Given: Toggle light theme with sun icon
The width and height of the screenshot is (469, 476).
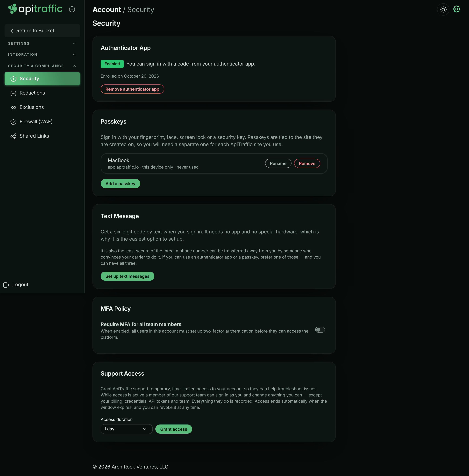Looking at the screenshot, I should (443, 10).
